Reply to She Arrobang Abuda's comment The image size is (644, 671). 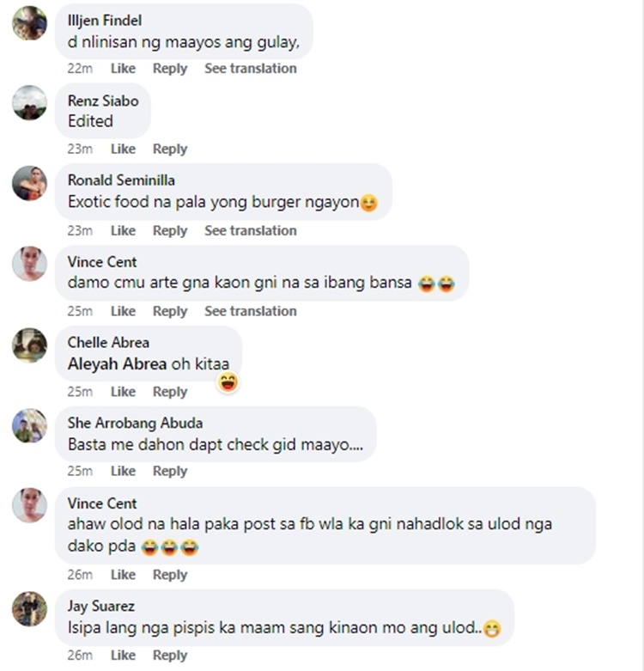[170, 471]
